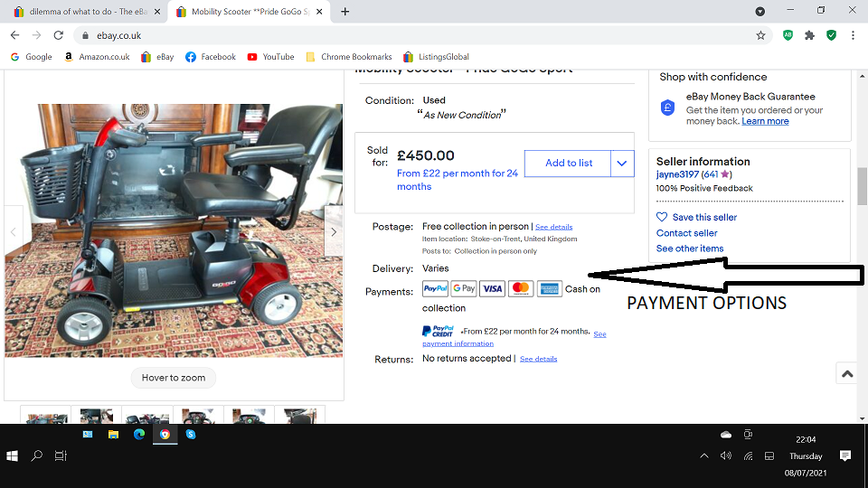The height and width of the screenshot is (488, 868).
Task: Click the PayPal Credit logo
Action: click(x=438, y=332)
